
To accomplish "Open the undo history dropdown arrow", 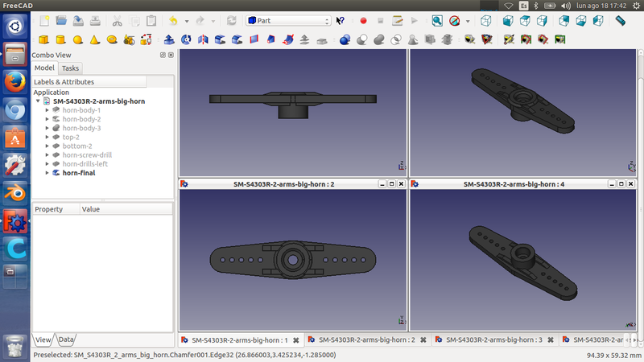I will [187, 21].
